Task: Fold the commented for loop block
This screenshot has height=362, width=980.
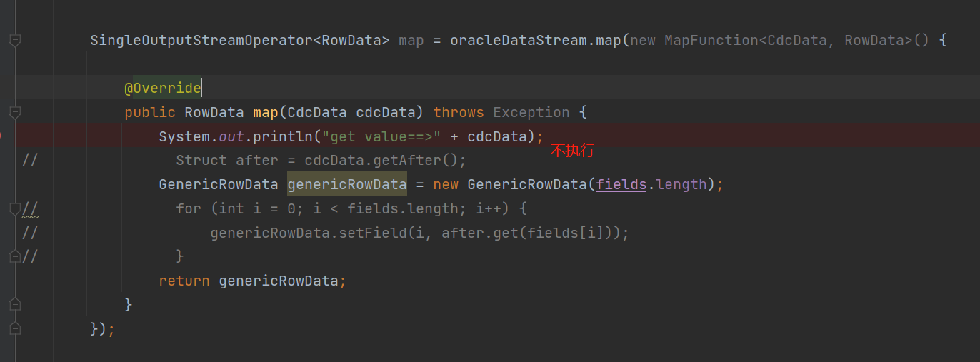Action: tap(14, 208)
